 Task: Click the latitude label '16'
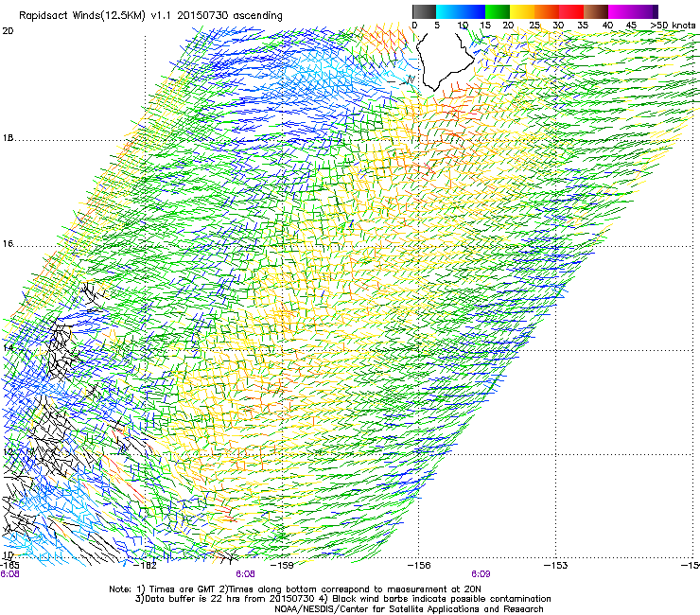pos(8,244)
